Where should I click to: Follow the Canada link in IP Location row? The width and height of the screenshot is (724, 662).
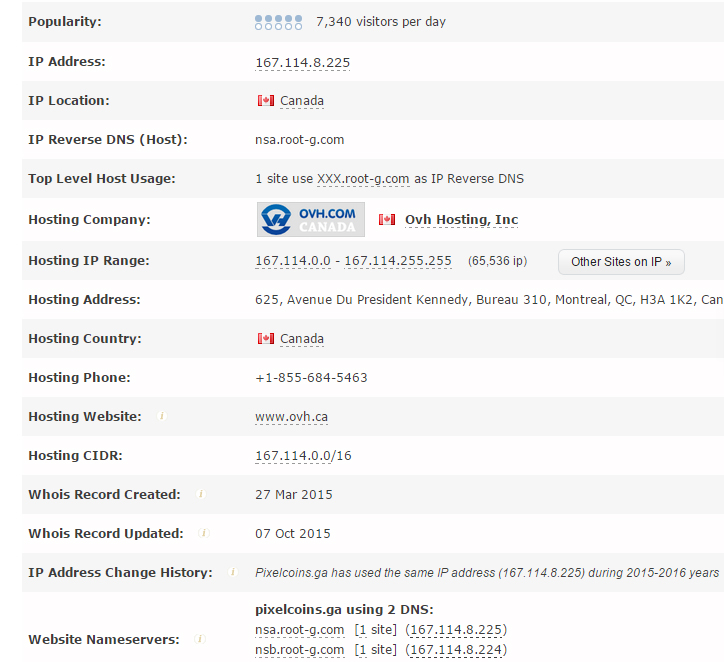(x=302, y=101)
